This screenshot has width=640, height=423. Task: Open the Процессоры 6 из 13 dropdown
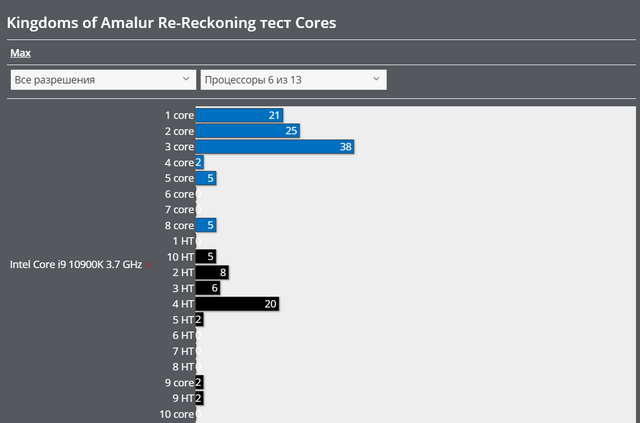[x=293, y=80]
